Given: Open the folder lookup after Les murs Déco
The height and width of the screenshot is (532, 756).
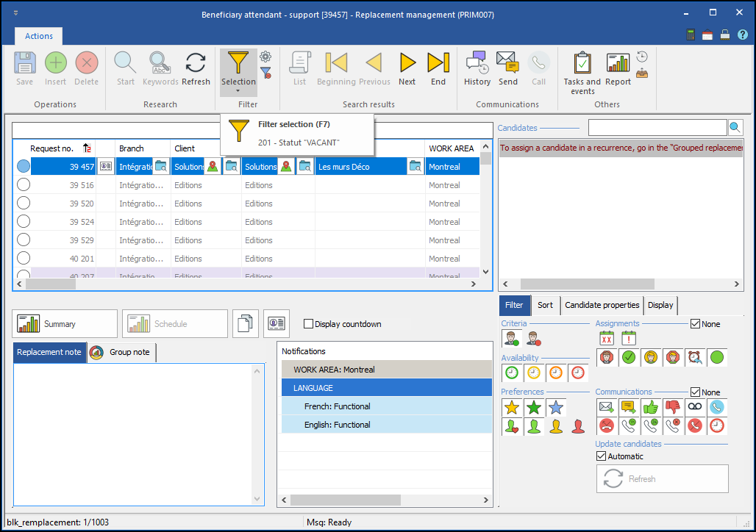Looking at the screenshot, I should tap(415, 167).
